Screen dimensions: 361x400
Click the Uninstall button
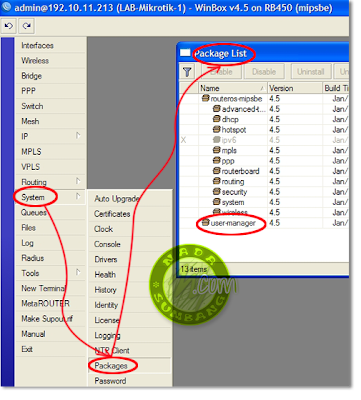311,72
